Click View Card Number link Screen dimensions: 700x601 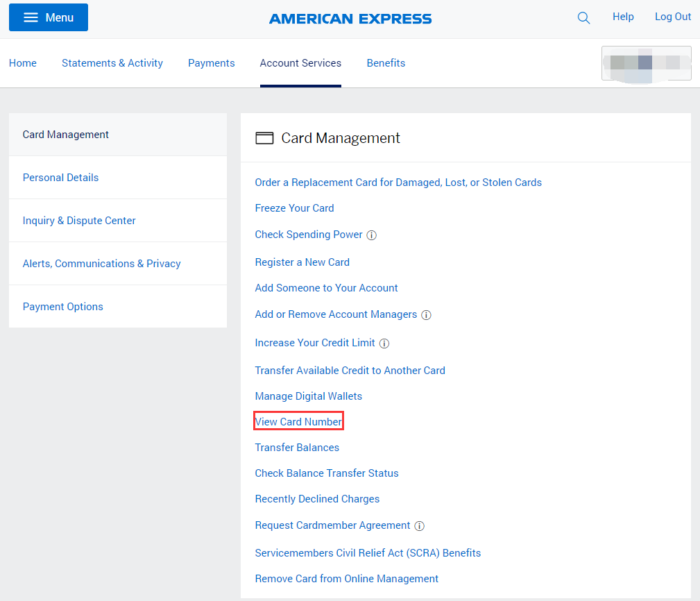click(299, 422)
